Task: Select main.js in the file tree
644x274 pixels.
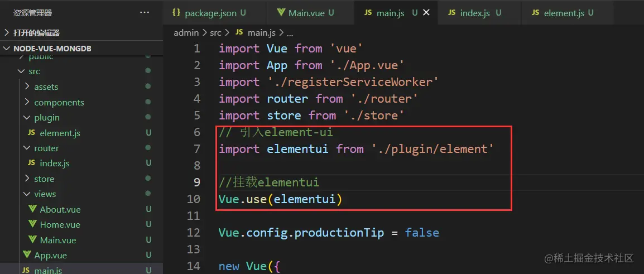Action: pyautogui.click(x=49, y=270)
